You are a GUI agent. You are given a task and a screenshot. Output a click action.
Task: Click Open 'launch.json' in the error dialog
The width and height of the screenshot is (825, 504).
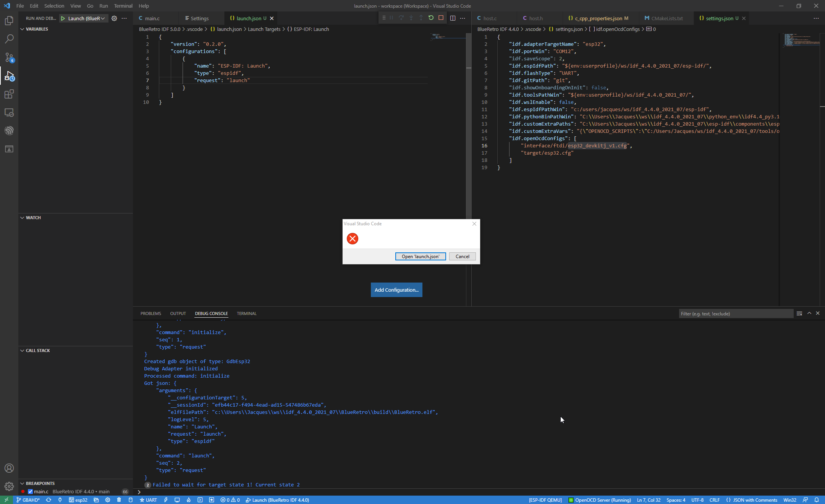tap(420, 256)
